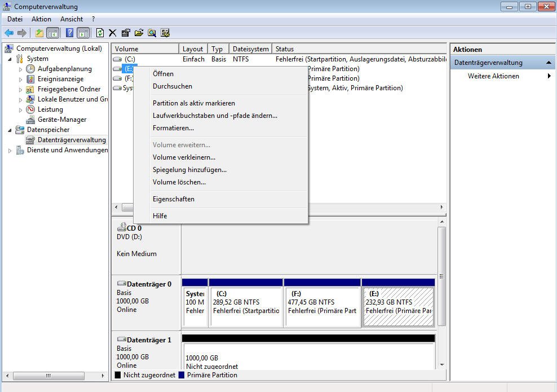Click the Datenträgerverwaltung disk icon in tree
The width and height of the screenshot is (557, 392).
click(30, 140)
